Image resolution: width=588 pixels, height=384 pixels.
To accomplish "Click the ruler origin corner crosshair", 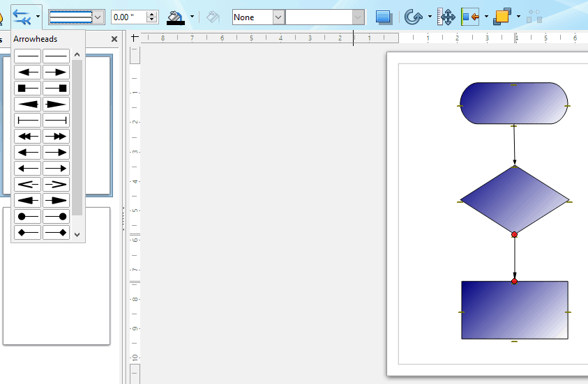I will tap(135, 38).
